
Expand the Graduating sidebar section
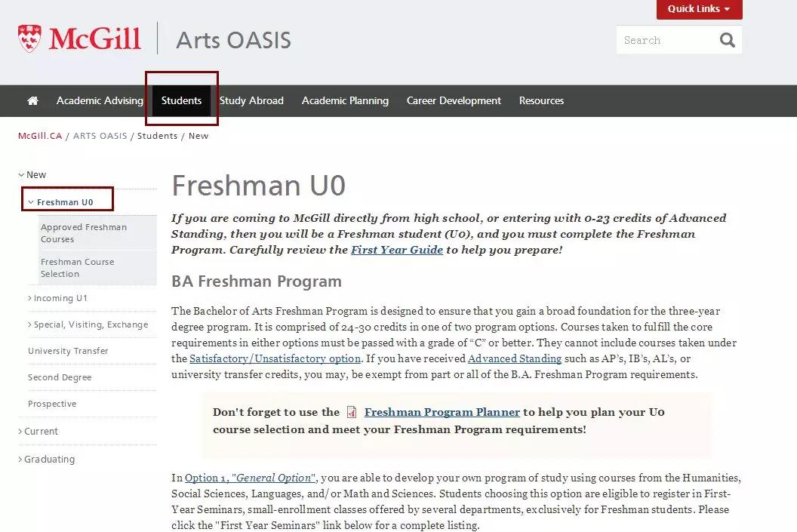click(x=20, y=460)
